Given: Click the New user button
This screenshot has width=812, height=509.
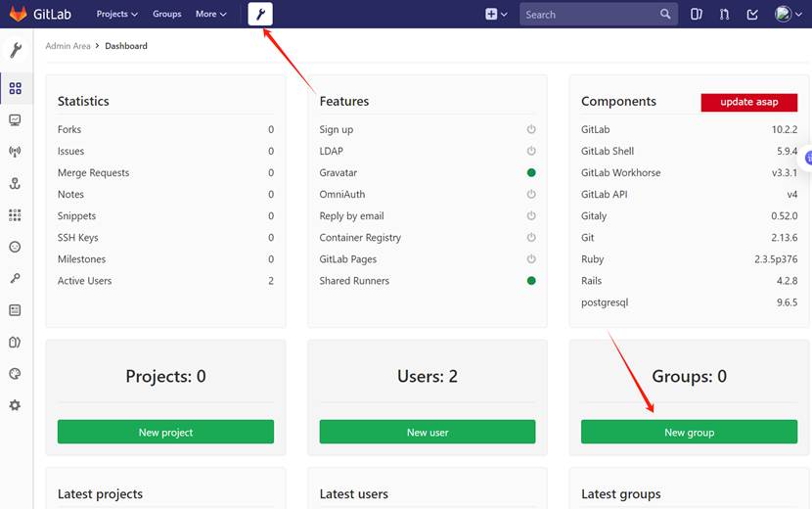Looking at the screenshot, I should click(428, 432).
